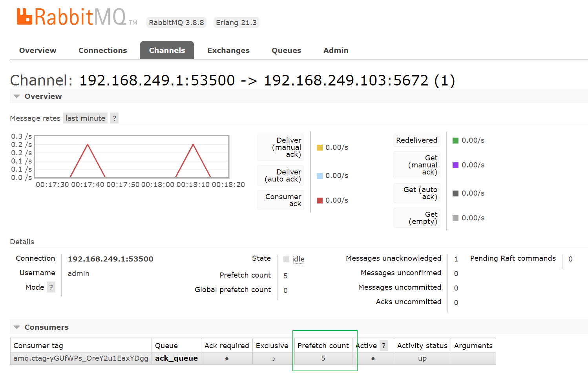Toggle Deliver (manual ack) series
Viewport: 588px width, 376px height.
pyautogui.click(x=281, y=147)
